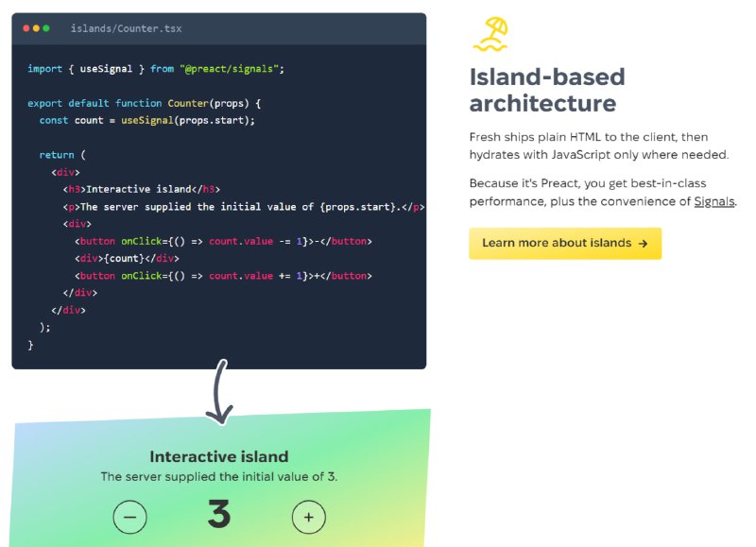Click the <div>{count}</div> code line
The height and width of the screenshot is (547, 756).
(127, 258)
